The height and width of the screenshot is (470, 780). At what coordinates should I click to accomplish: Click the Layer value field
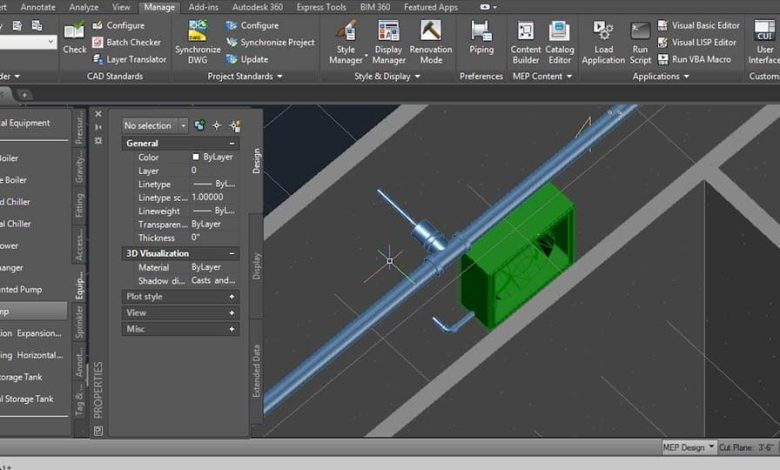pos(215,171)
